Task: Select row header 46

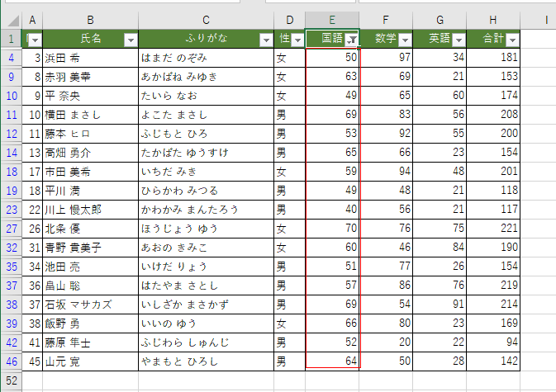Action: click(12, 361)
